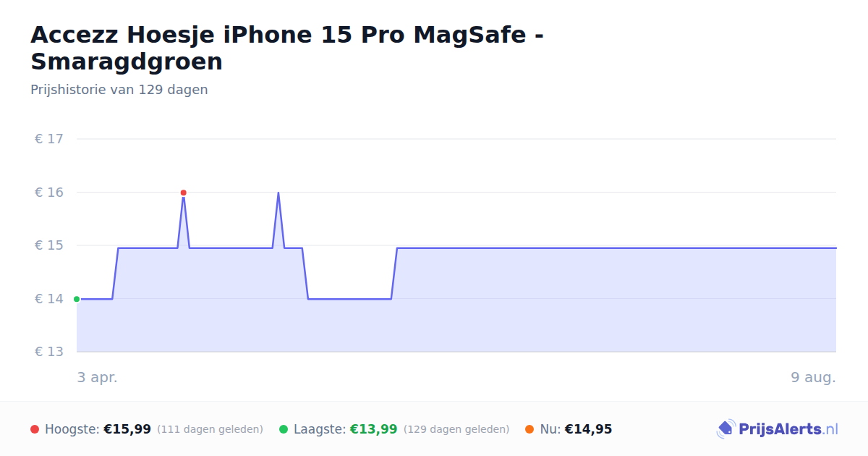Click the red highest-price dot on chart
The image size is (868, 456).
click(x=183, y=193)
